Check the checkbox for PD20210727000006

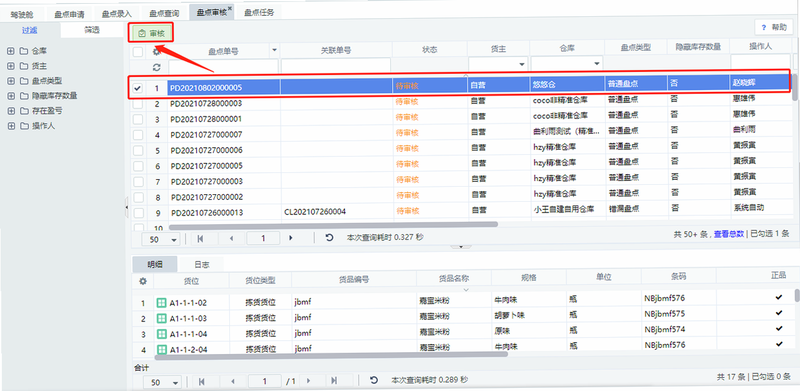138,150
